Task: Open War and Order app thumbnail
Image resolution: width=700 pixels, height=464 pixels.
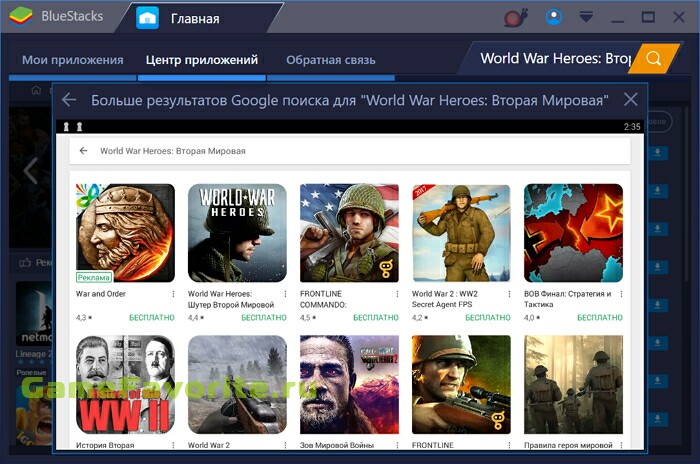Action: (x=125, y=233)
